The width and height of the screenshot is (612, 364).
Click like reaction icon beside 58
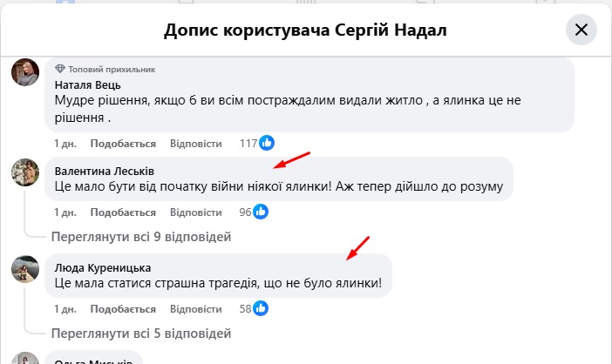[x=260, y=308]
